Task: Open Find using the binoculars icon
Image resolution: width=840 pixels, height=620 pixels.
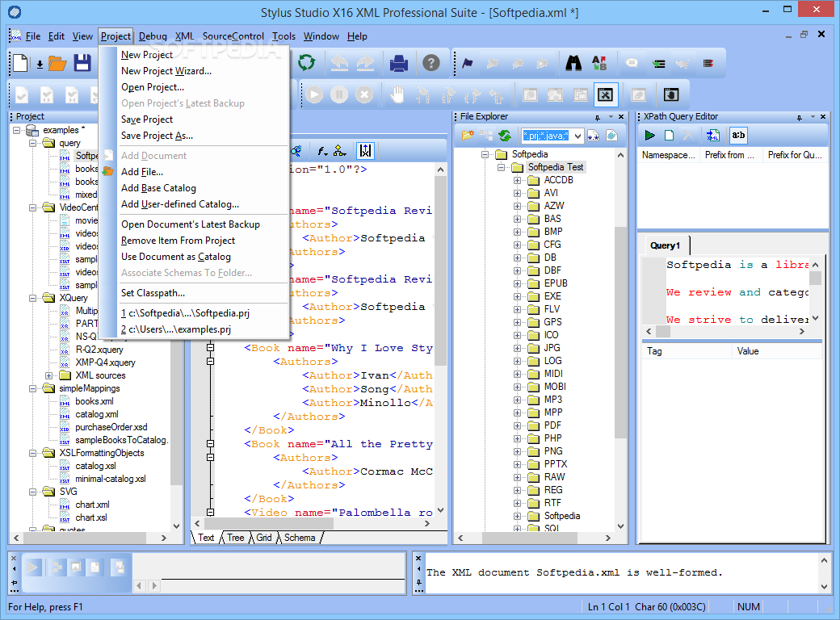Action: tap(573, 63)
